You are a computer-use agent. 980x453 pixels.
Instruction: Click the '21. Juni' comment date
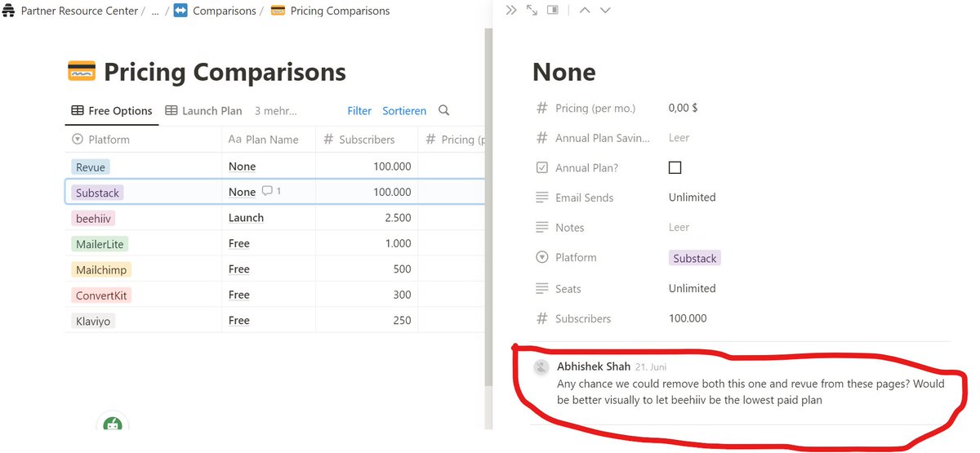click(x=651, y=367)
